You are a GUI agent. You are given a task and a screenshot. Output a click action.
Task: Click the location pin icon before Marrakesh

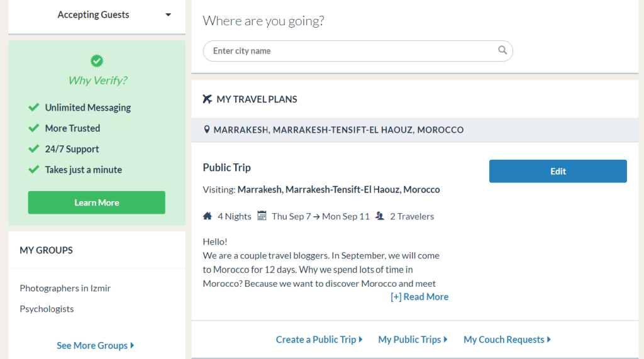point(207,130)
